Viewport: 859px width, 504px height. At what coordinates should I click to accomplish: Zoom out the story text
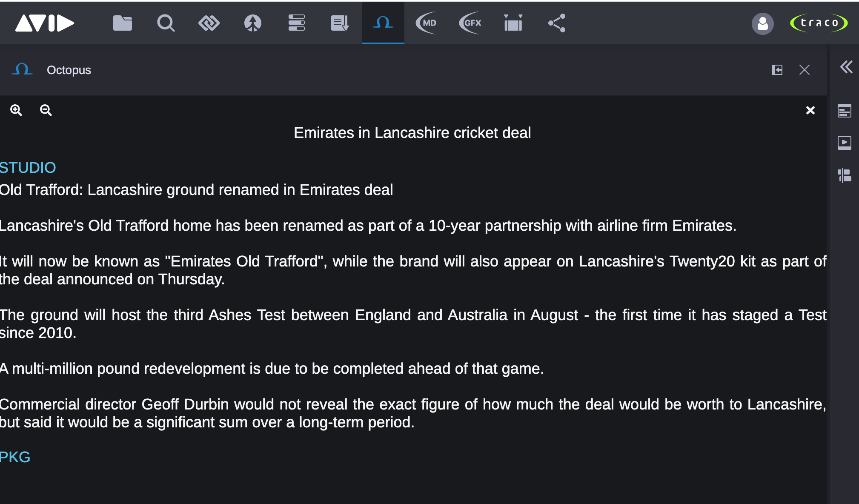(46, 110)
